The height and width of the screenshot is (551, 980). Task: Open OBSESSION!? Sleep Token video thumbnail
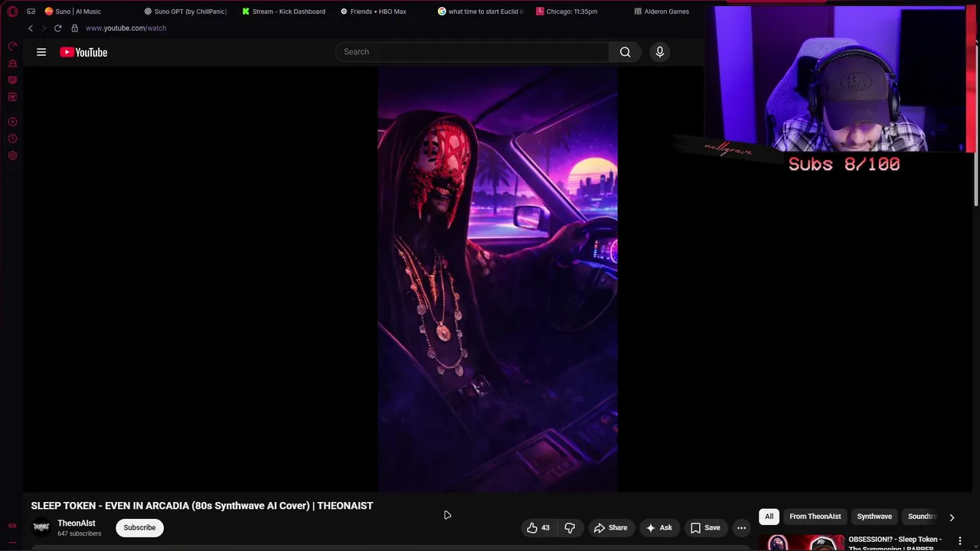click(801, 543)
